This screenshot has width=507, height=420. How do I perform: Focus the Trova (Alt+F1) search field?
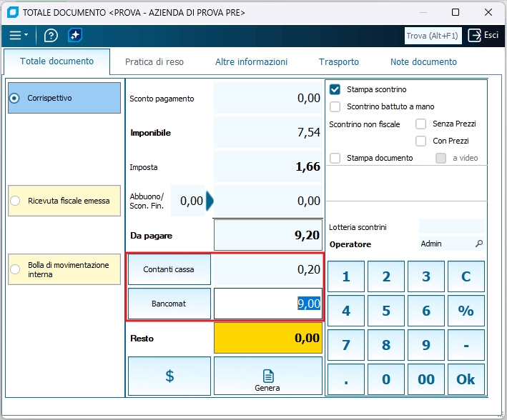coord(433,36)
